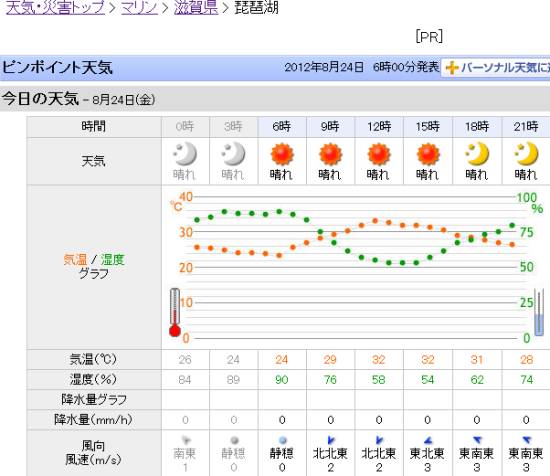The image size is (550, 476).
Task: Select the 6時 column header
Action: (x=282, y=126)
